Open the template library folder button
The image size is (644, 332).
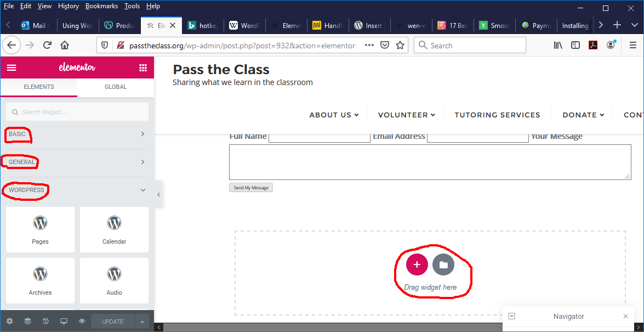(443, 265)
